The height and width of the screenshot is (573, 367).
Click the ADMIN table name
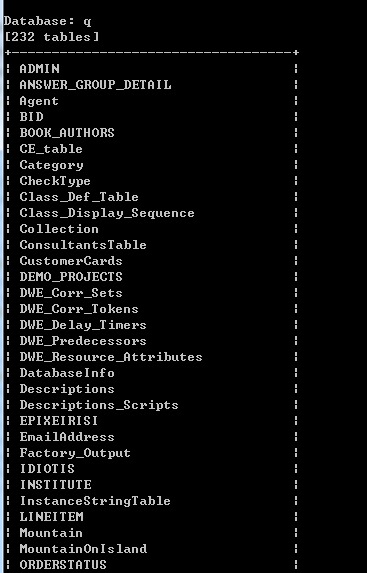(x=39, y=69)
